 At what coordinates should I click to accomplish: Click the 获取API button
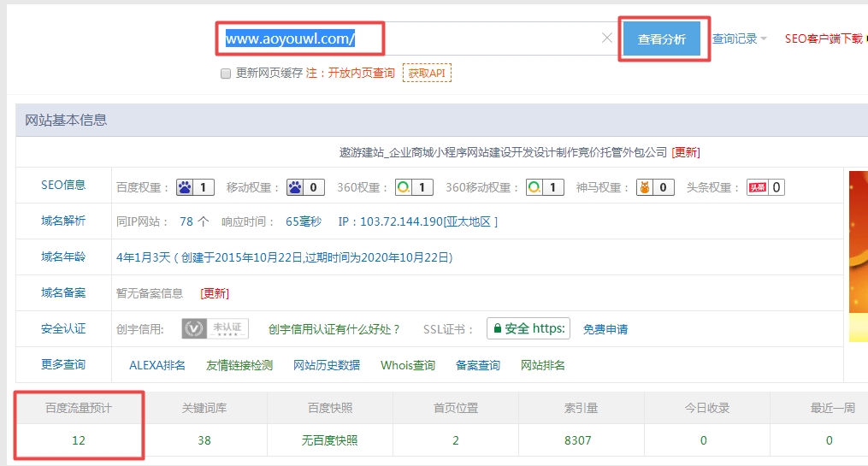pyautogui.click(x=427, y=74)
